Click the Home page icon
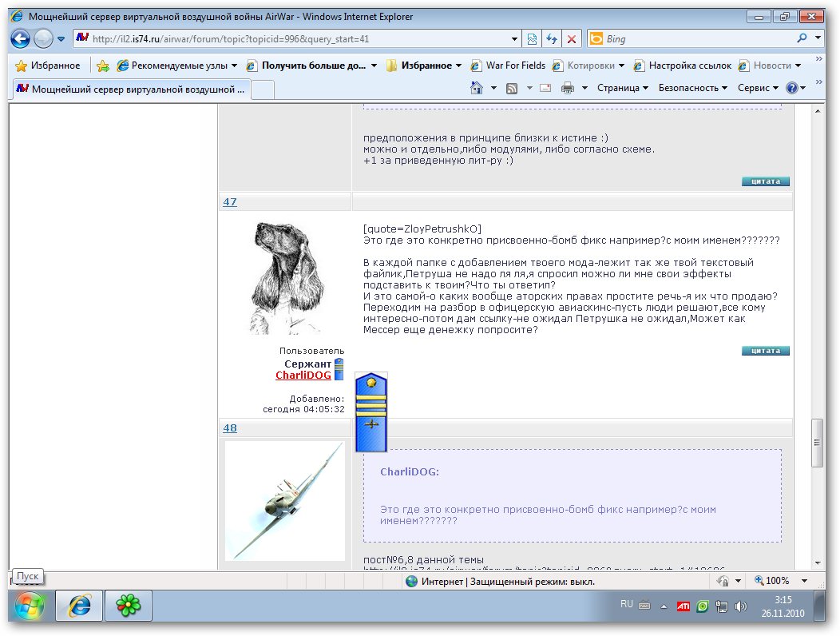 (x=476, y=88)
